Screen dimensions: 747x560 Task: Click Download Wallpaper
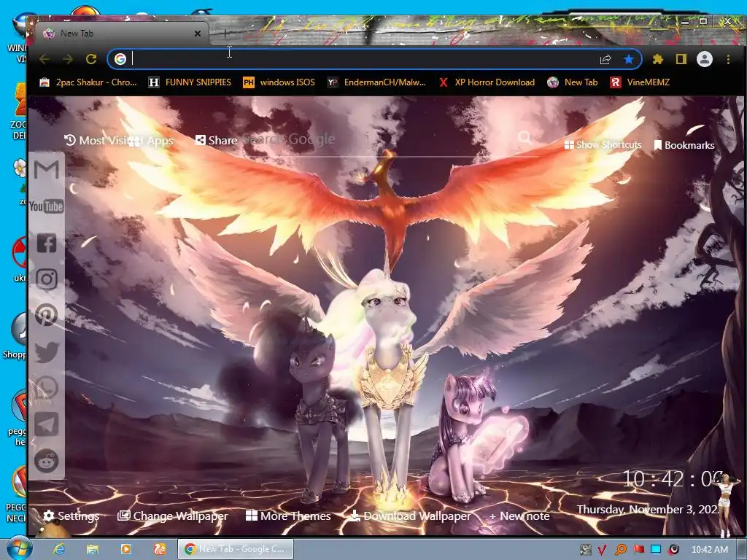411,516
